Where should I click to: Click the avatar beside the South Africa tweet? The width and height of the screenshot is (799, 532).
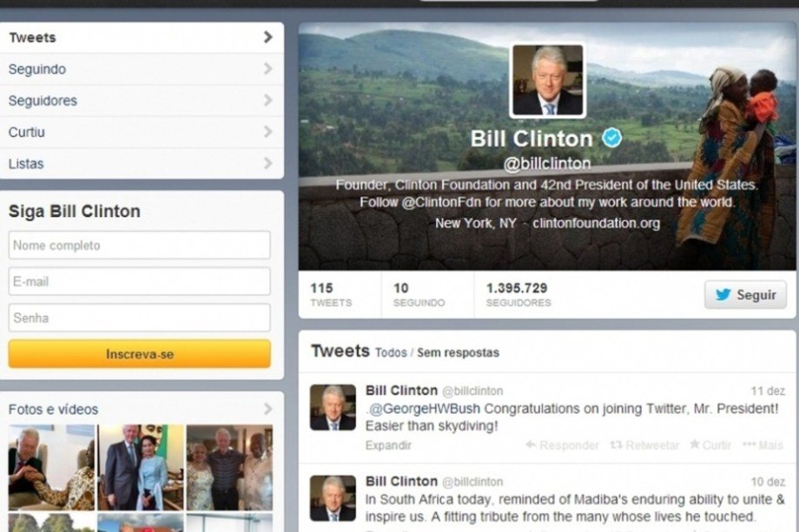pos(333,498)
